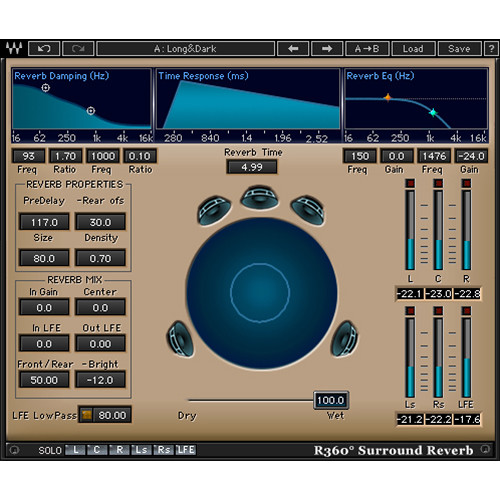Click orange low-shelf marker in Reverb Eq graph
The width and height of the screenshot is (500, 500).
388,98
